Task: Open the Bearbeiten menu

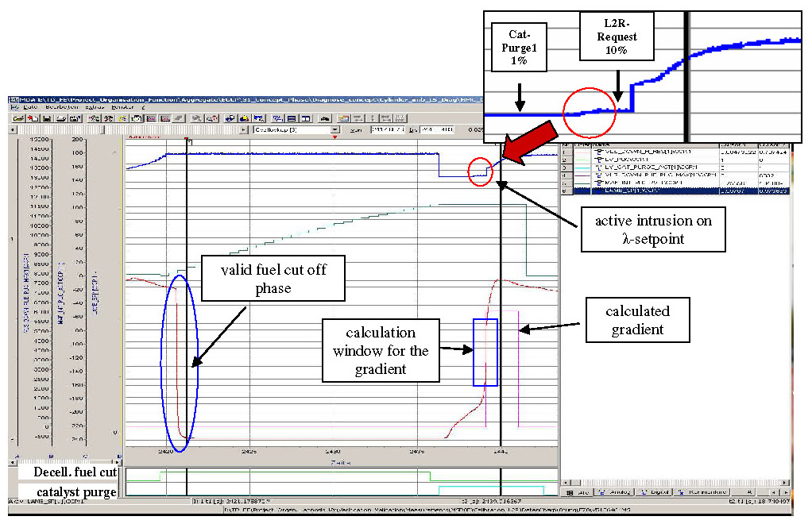Action: pos(62,106)
